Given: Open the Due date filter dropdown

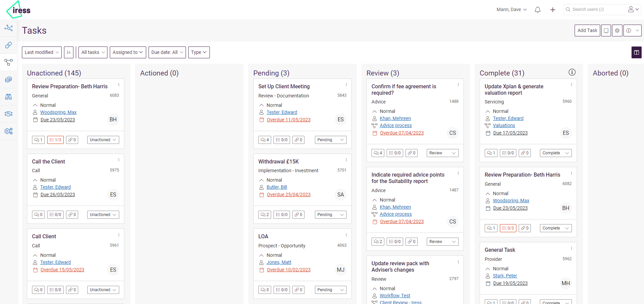Looking at the screenshot, I should pos(167,52).
